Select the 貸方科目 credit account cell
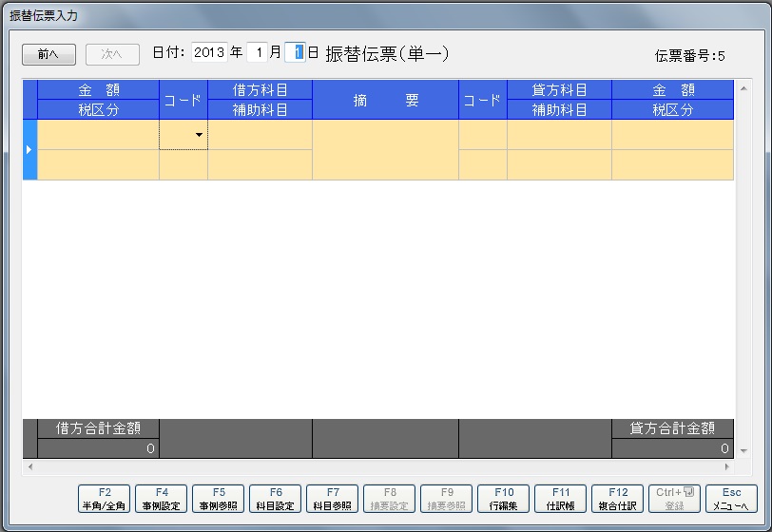772x532 pixels. (559, 135)
